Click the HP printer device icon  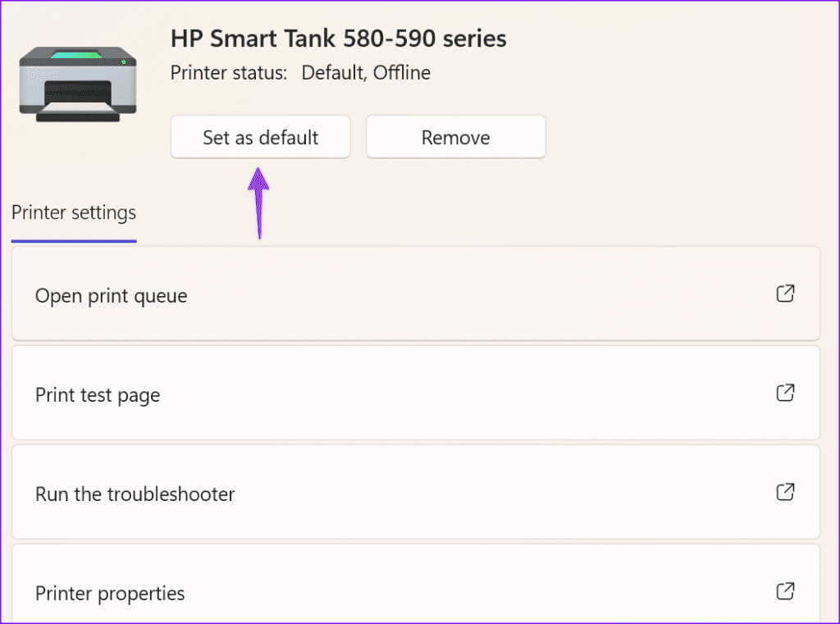tap(78, 84)
